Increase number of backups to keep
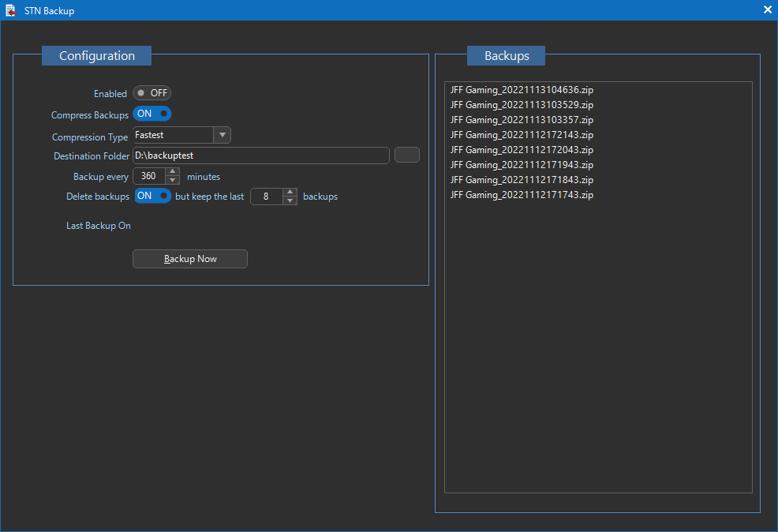 pyautogui.click(x=290, y=192)
